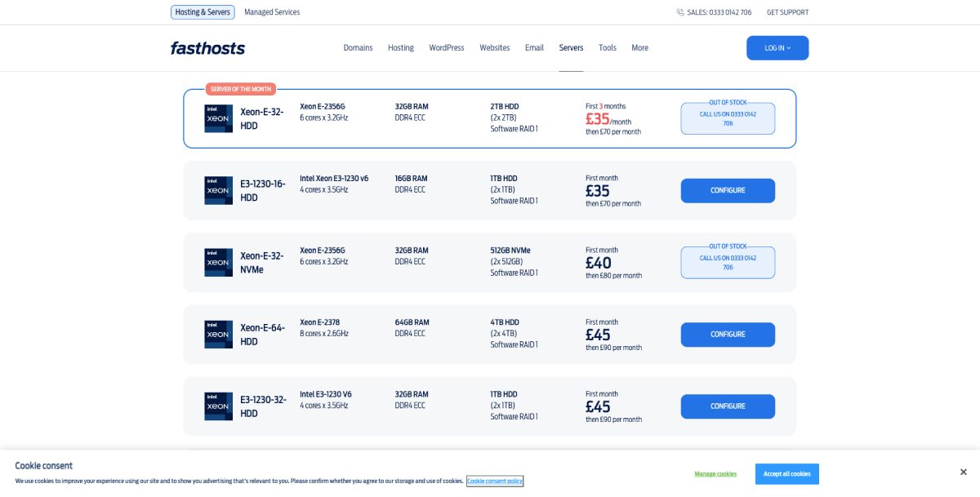
Task: Configure the Xeon-E-64-HDD server
Action: click(x=728, y=334)
